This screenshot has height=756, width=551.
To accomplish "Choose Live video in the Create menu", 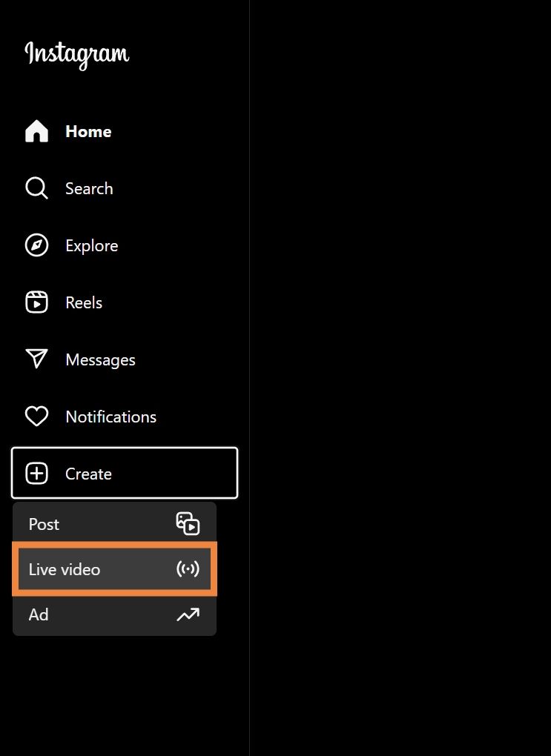I will pyautogui.click(x=114, y=569).
